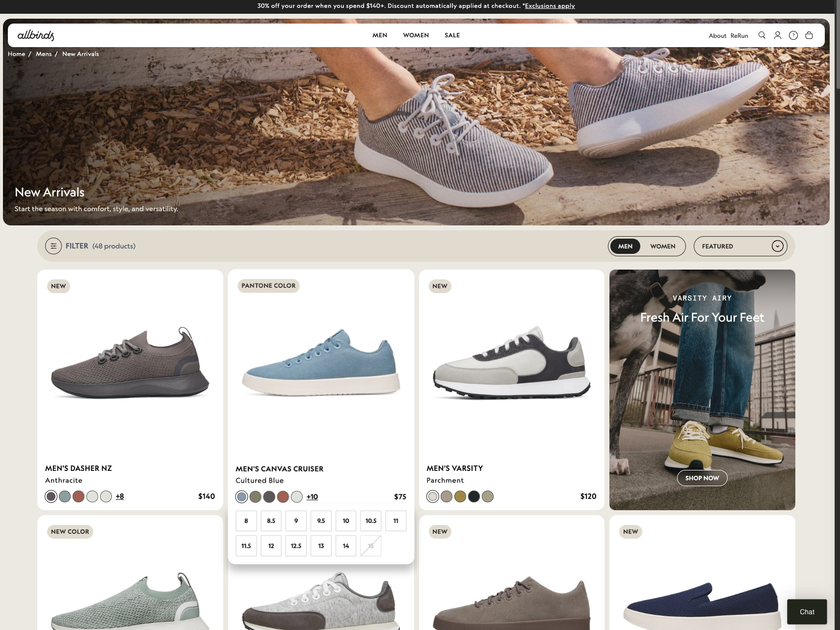
Task: Click the Allbirds logo
Action: (36, 35)
